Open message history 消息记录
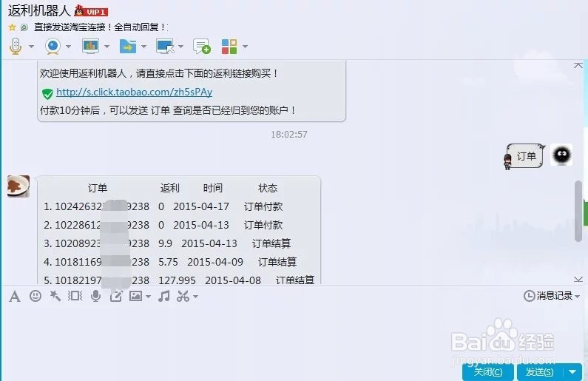The width and height of the screenshot is (588, 381). [x=548, y=296]
